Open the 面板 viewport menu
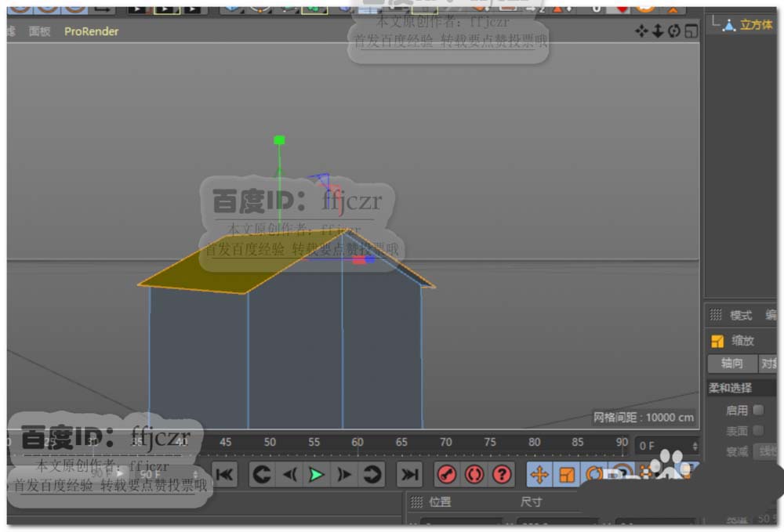This screenshot has height=532, width=784. 39,31
